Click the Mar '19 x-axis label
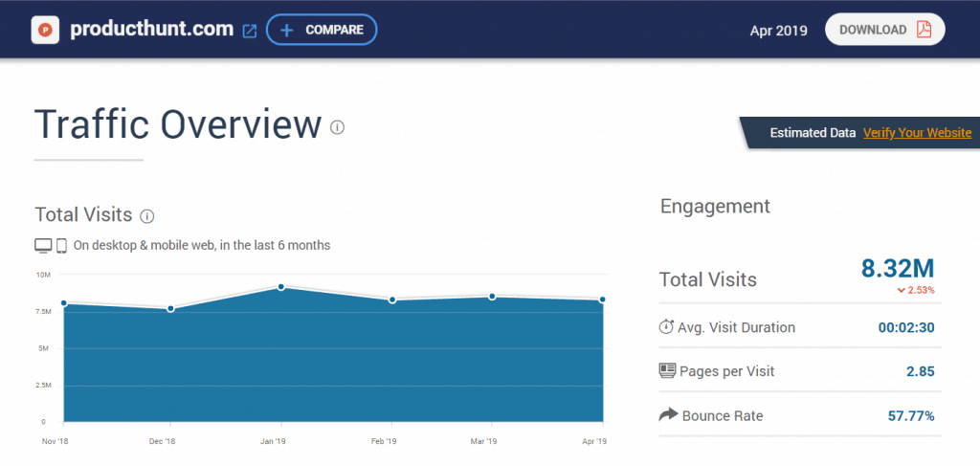 [x=482, y=441]
